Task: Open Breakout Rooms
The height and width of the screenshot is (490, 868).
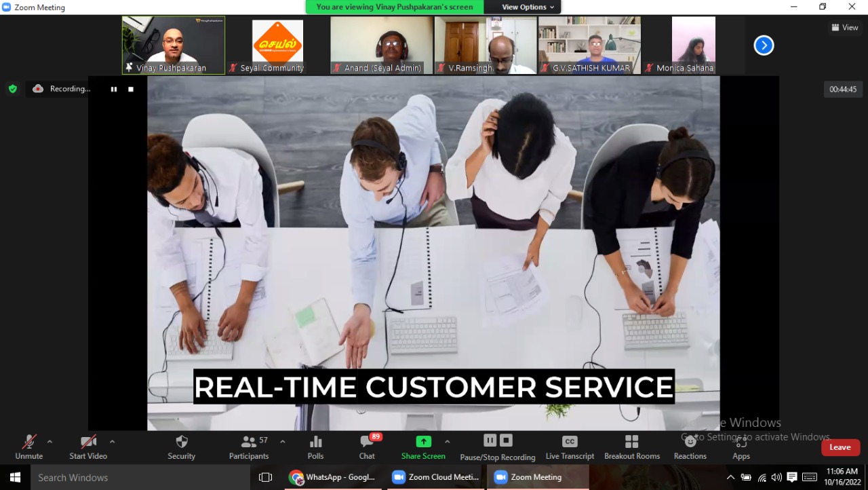Action: click(631, 442)
